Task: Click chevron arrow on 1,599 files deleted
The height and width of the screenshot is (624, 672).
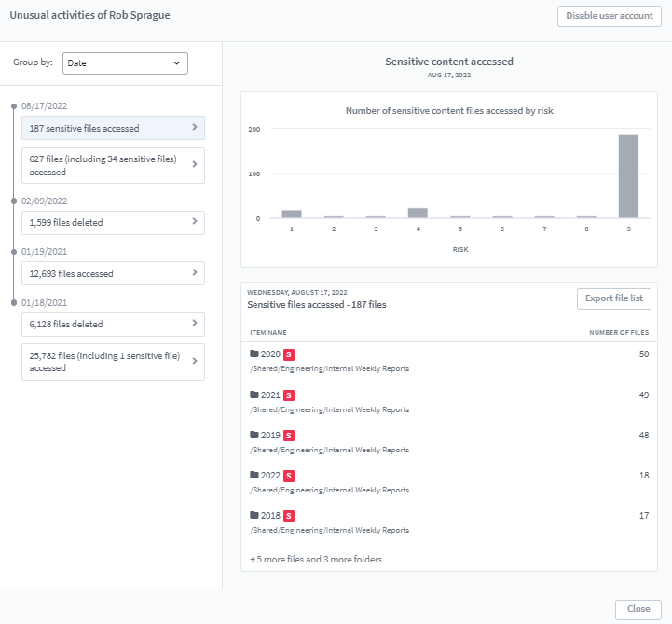Action: (194, 222)
